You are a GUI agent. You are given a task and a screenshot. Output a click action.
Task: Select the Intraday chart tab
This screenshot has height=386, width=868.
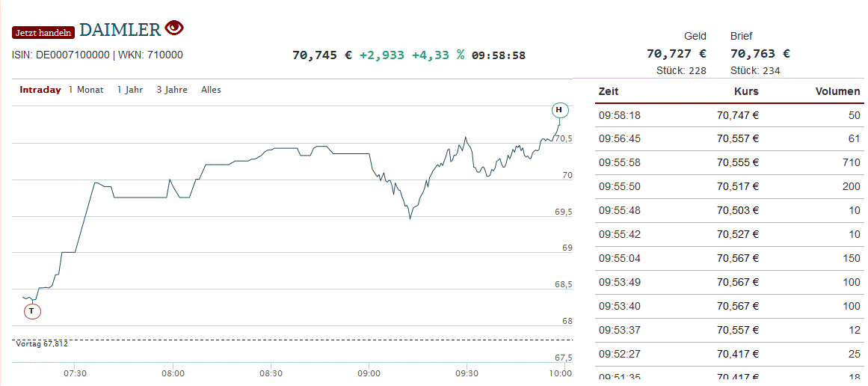[x=40, y=90]
